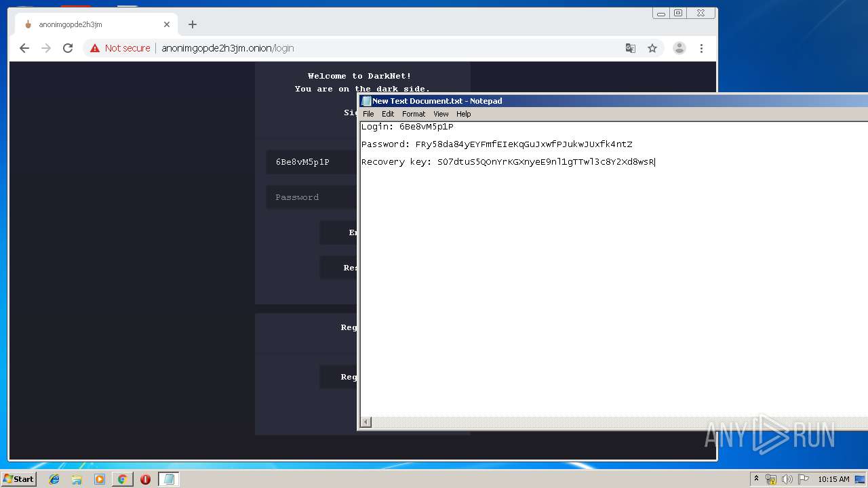The width and height of the screenshot is (868, 488).
Task: Open Notepad's File menu
Action: click(368, 114)
